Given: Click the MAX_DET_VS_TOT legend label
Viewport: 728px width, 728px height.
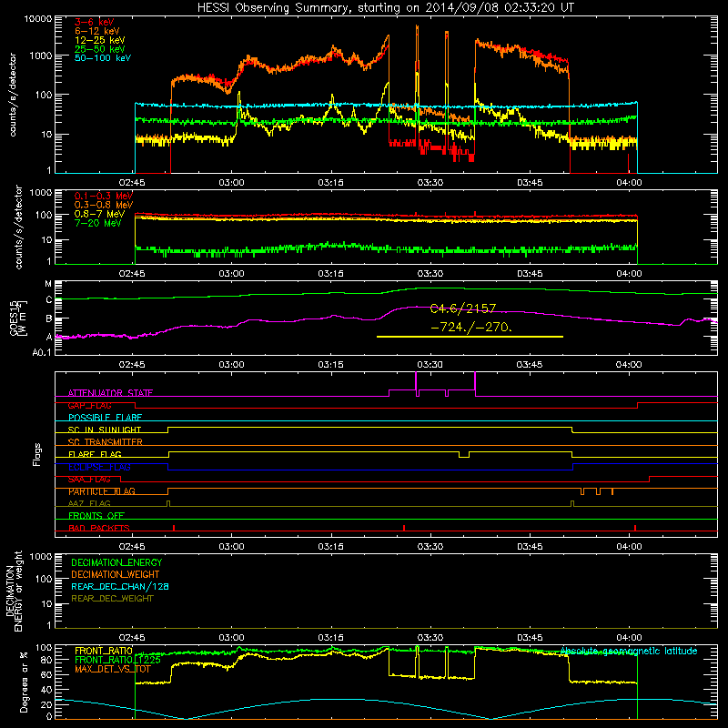Looking at the screenshot, I should point(113,669).
